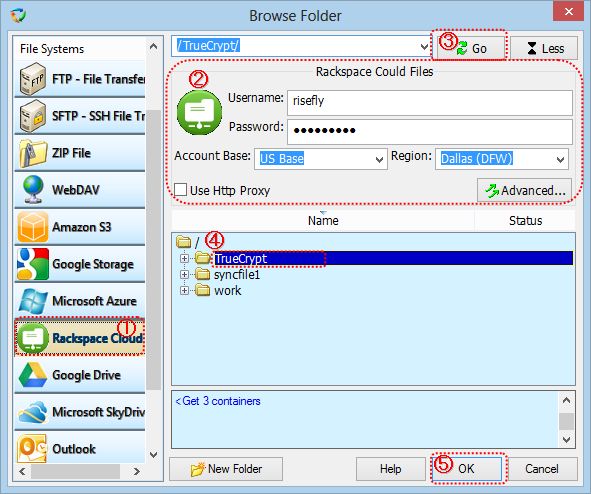This screenshot has height=494, width=591.
Task: Select Microsoft Azure flag icon
Action: pos(33,301)
